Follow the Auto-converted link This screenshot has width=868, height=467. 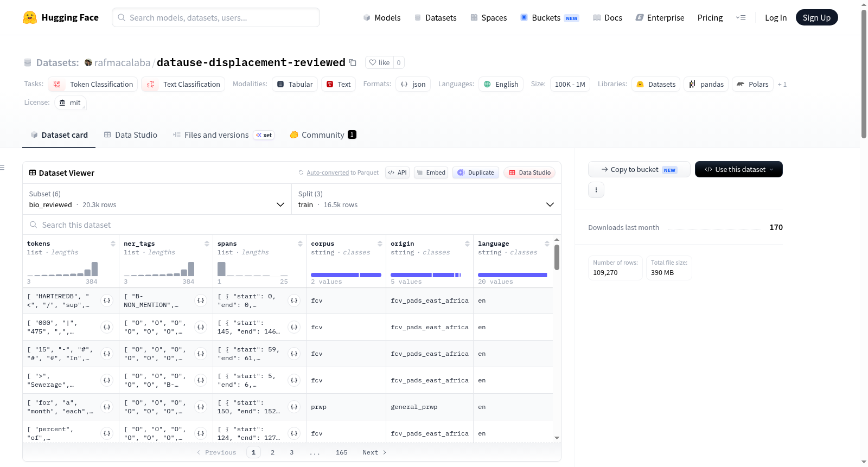(x=328, y=172)
